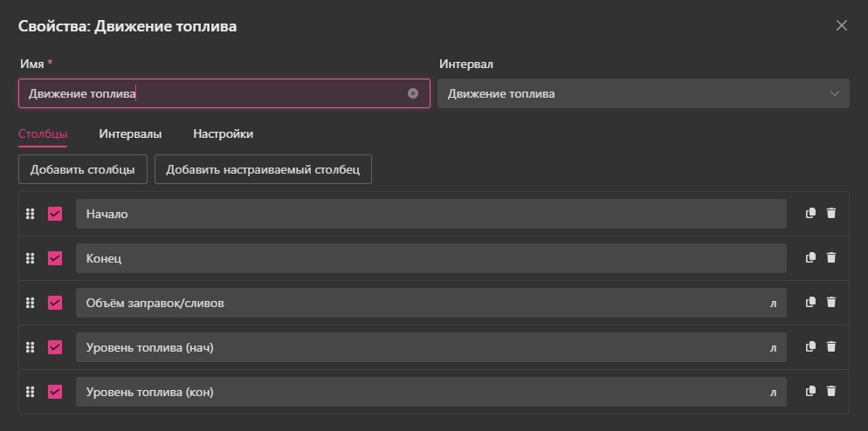This screenshot has width=868, height=431.
Task: Remove the Уровень топлива (кон) column
Action: coord(831,392)
